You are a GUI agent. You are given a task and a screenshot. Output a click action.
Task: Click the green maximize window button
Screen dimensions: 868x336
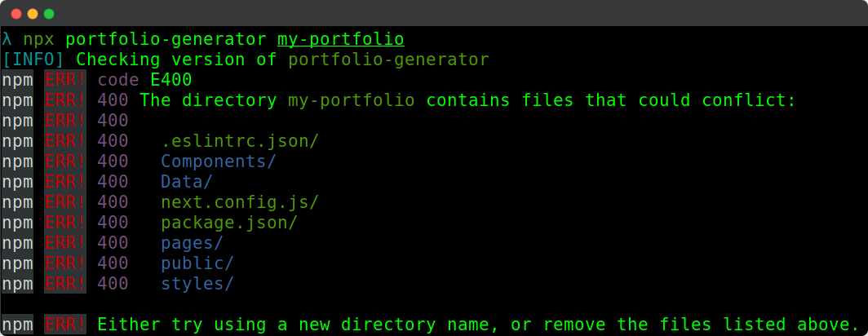pyautogui.click(x=49, y=14)
